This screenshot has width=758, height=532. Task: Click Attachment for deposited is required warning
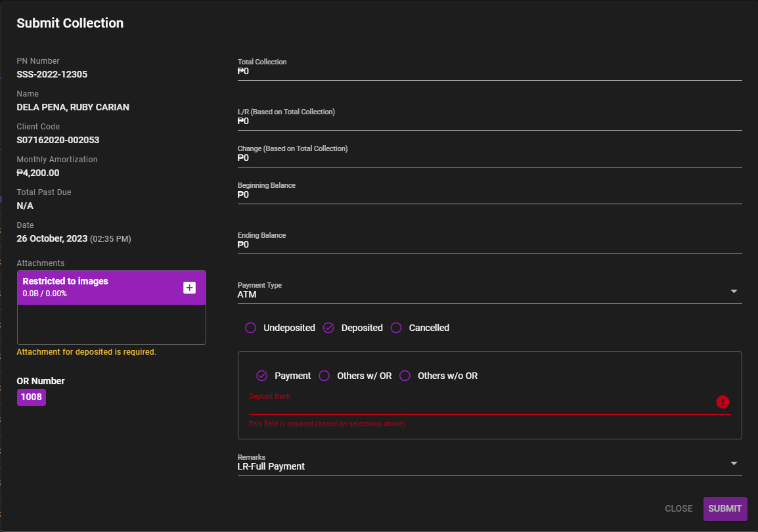[87, 352]
